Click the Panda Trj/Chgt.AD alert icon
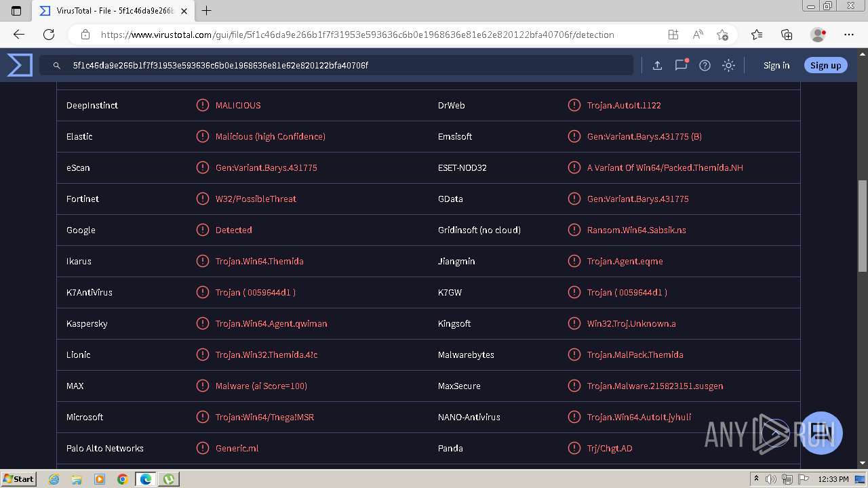This screenshot has width=868, height=488. (574, 448)
